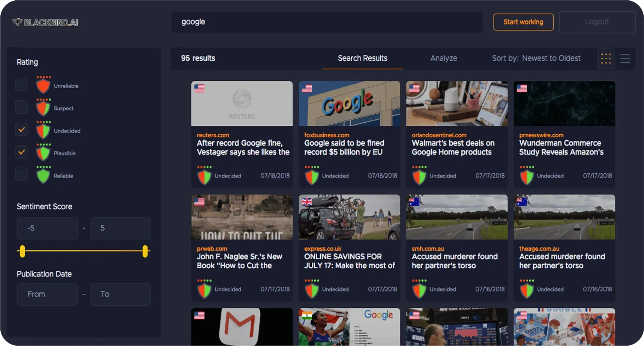Image resolution: width=644 pixels, height=346 pixels.
Task: Switch to the Analyze tab
Action: (443, 58)
